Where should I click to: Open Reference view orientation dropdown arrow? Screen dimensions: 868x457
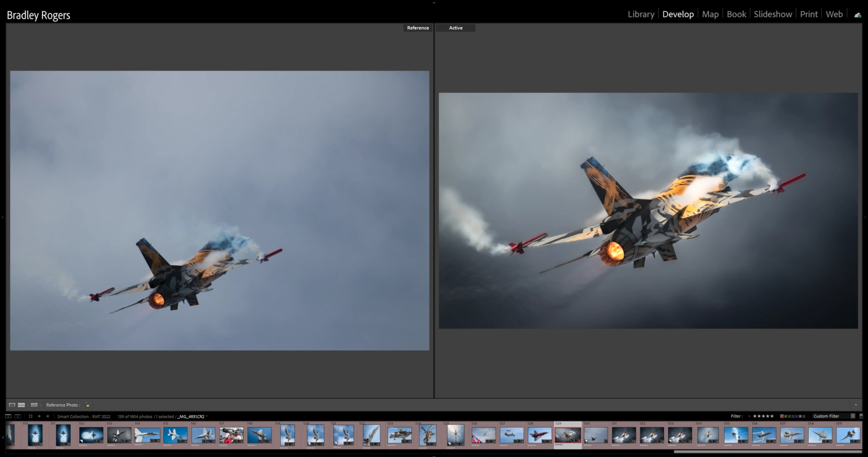coord(27,405)
